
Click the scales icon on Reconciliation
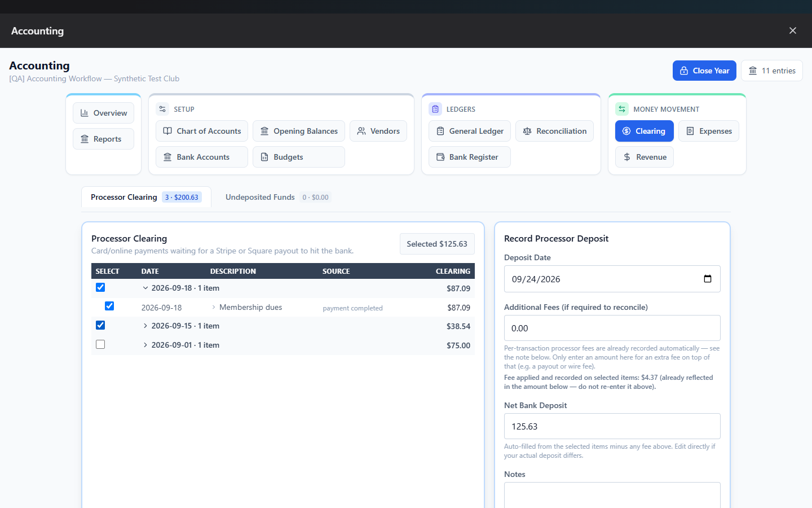click(527, 131)
